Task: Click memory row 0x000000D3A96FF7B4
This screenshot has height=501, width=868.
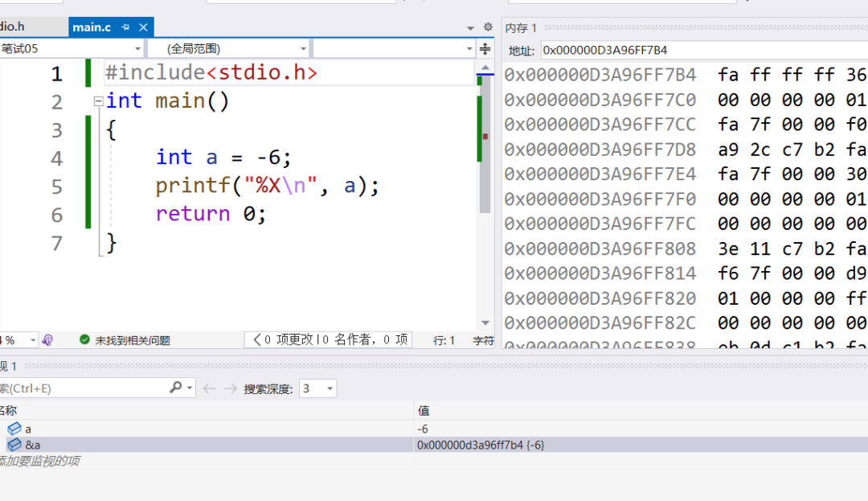Action: click(686, 75)
